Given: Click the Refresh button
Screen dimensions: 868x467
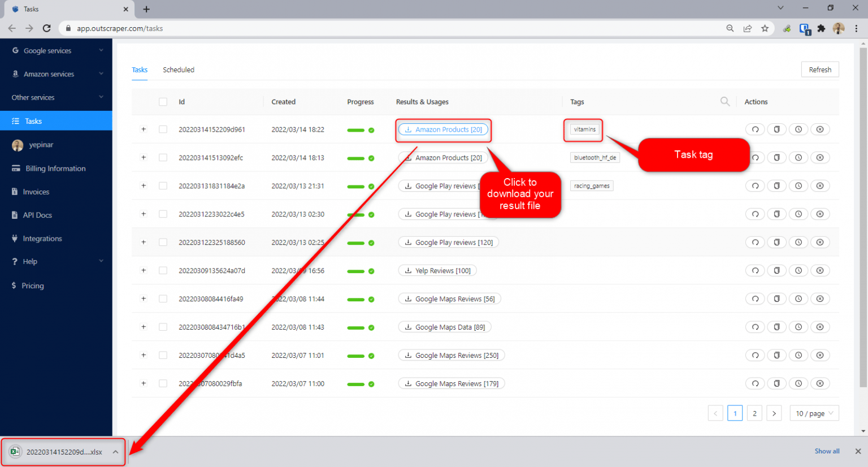Looking at the screenshot, I should click(820, 69).
